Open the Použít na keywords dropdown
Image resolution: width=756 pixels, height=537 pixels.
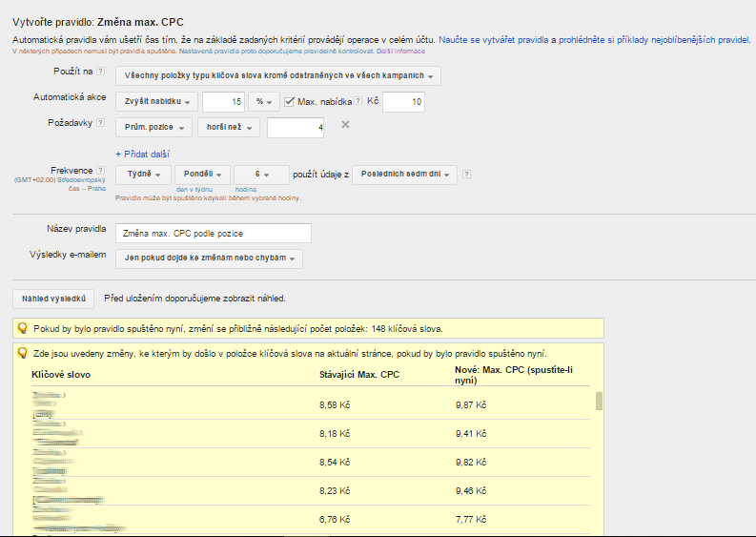(278, 75)
